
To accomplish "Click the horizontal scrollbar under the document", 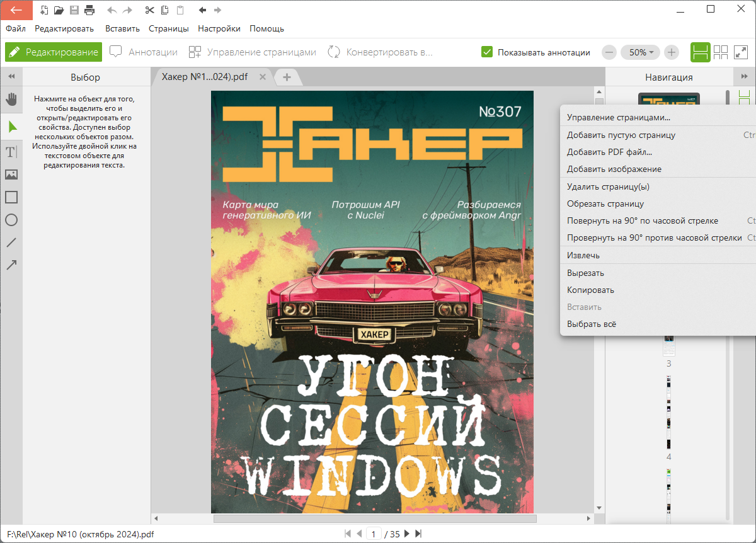I will (375, 519).
